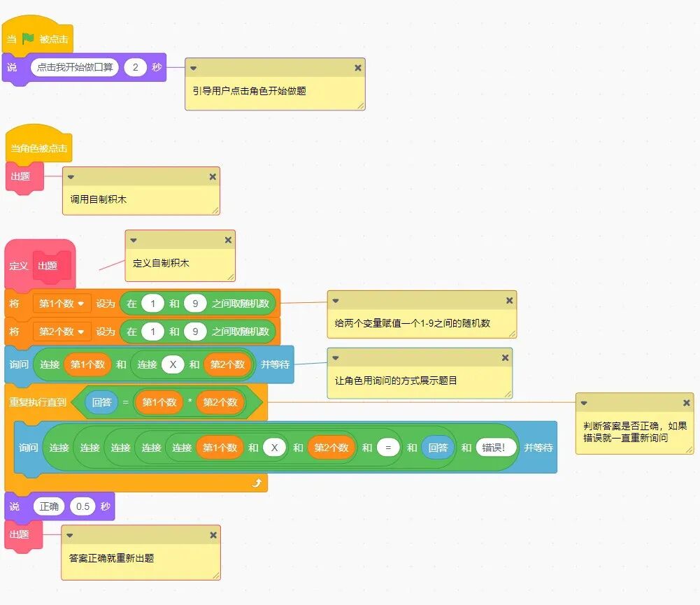Click the blue '回答' reporter in repeat condition
Screen dimensions: 700x605
click(x=101, y=402)
